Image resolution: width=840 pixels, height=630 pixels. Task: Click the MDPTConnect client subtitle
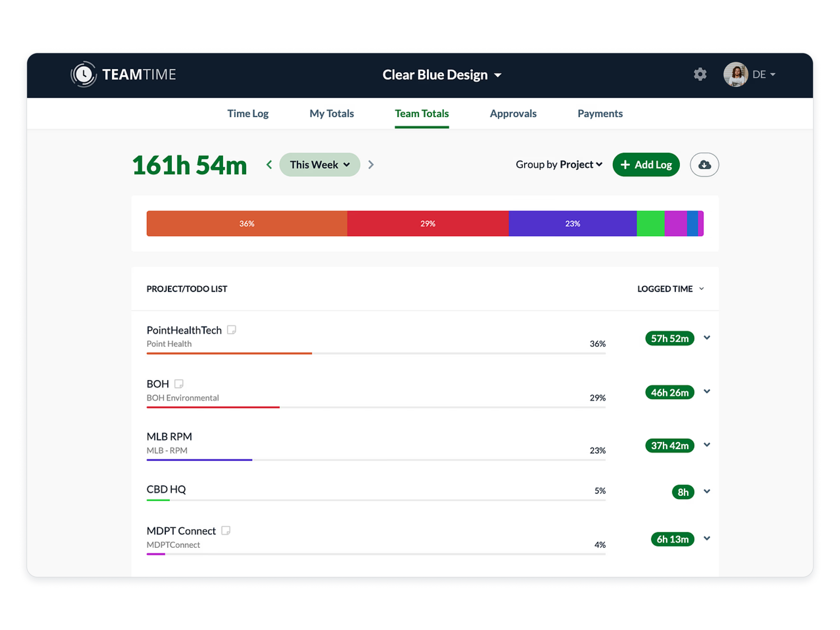pyautogui.click(x=173, y=545)
